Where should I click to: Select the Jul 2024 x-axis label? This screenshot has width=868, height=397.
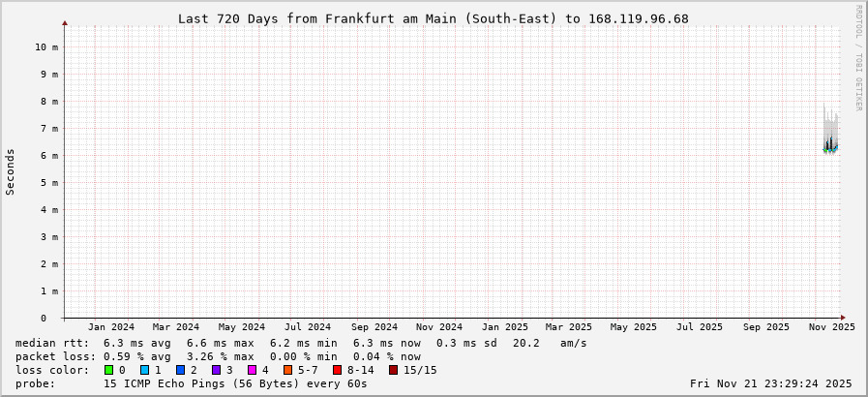308,327
